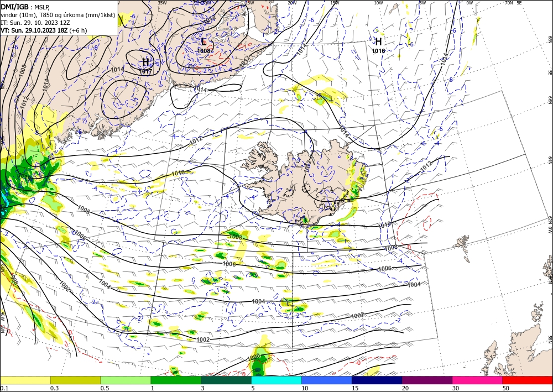The width and height of the screenshot is (553, 392).
Task: Click the L symbol above 1008
Action: 204,42
